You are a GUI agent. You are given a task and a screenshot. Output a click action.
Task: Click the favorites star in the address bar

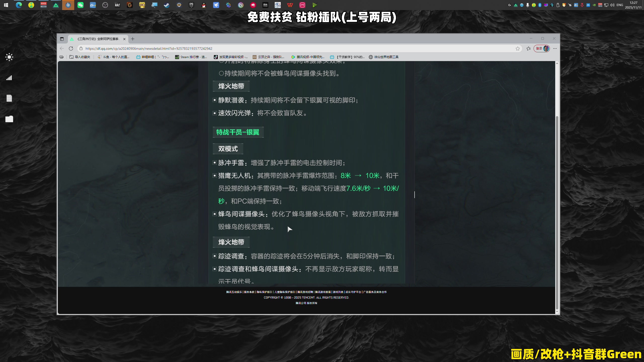[518, 49]
